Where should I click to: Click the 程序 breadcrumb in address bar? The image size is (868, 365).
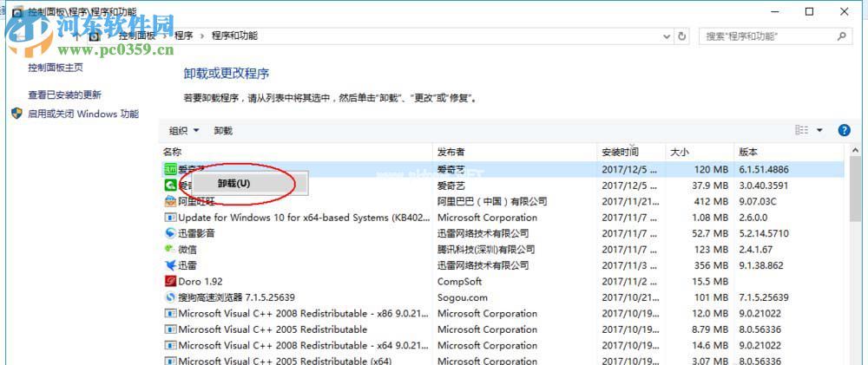(x=183, y=36)
